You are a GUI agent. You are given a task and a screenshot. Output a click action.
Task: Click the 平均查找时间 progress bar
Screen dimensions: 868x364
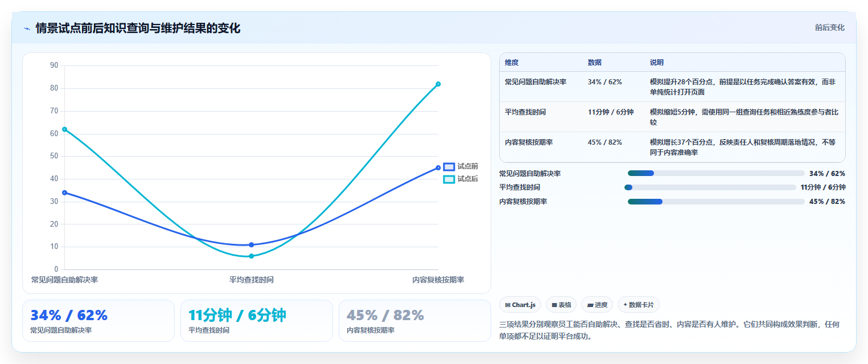coord(710,187)
